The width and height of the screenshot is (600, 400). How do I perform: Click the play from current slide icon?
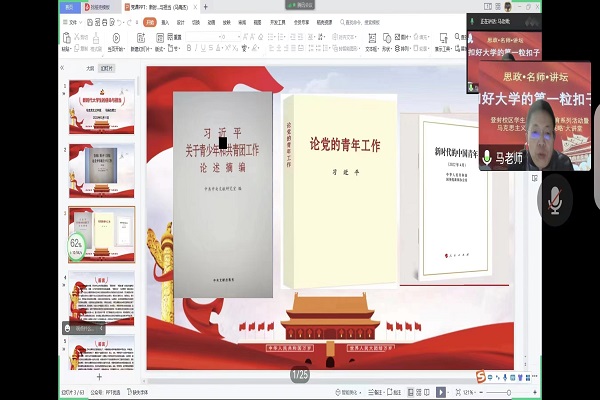(114, 39)
